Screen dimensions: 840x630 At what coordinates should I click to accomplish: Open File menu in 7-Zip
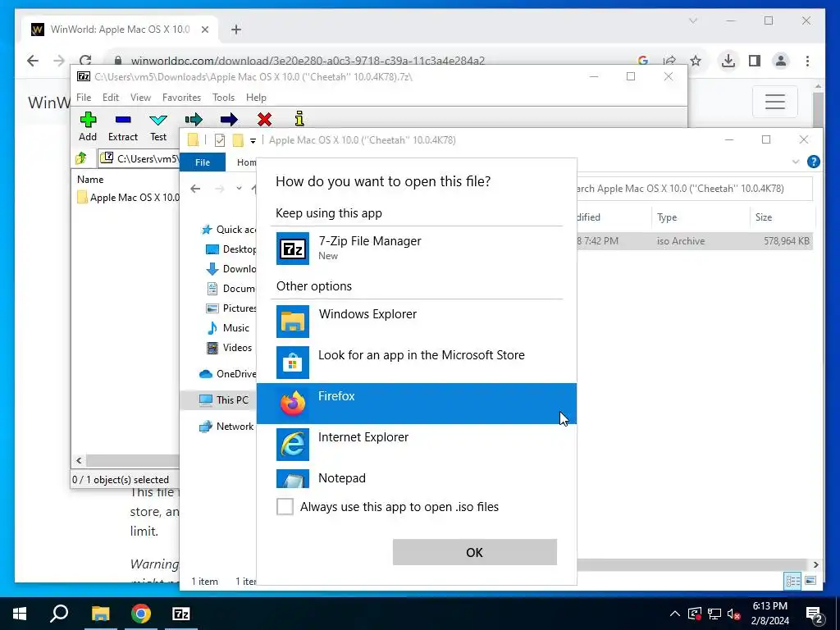click(x=84, y=98)
